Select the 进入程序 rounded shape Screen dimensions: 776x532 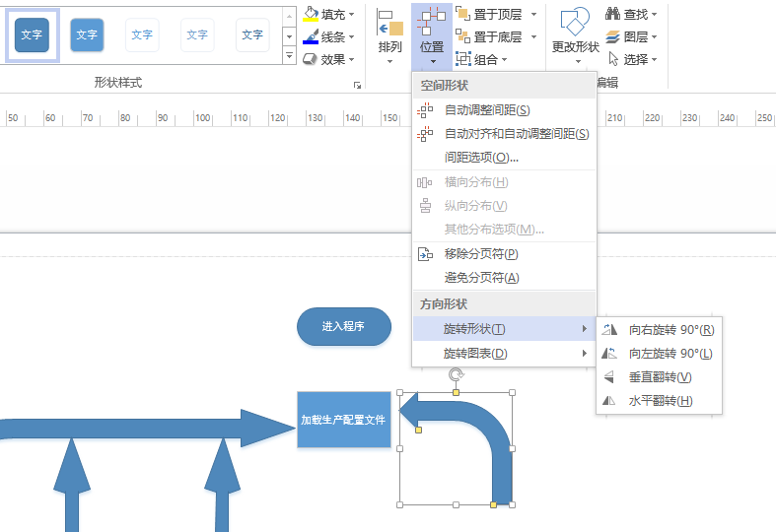(344, 326)
